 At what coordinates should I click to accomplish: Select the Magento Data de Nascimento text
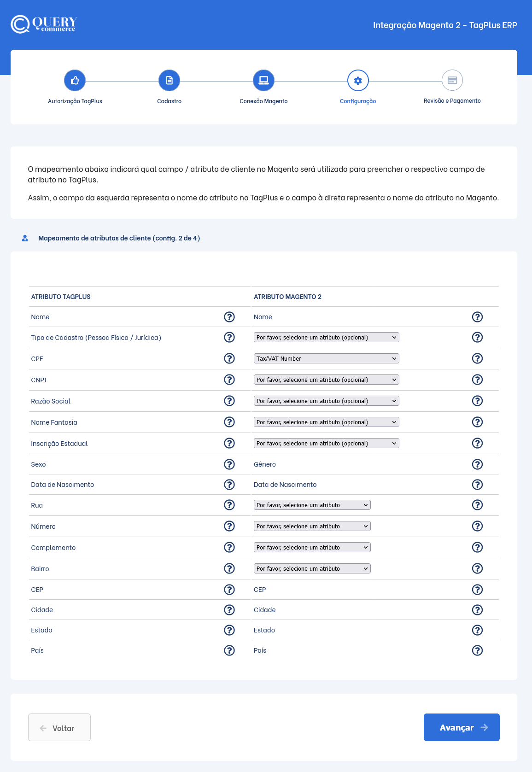(x=285, y=485)
